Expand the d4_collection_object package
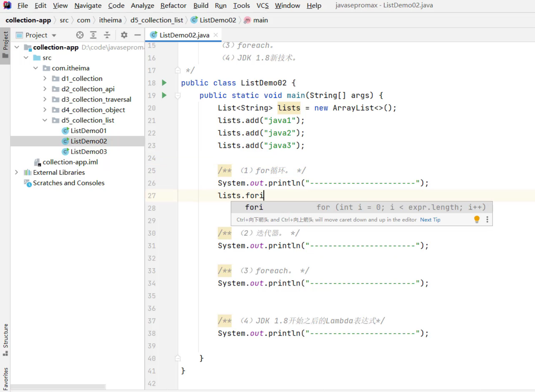This screenshot has height=392, width=535. pos(45,110)
